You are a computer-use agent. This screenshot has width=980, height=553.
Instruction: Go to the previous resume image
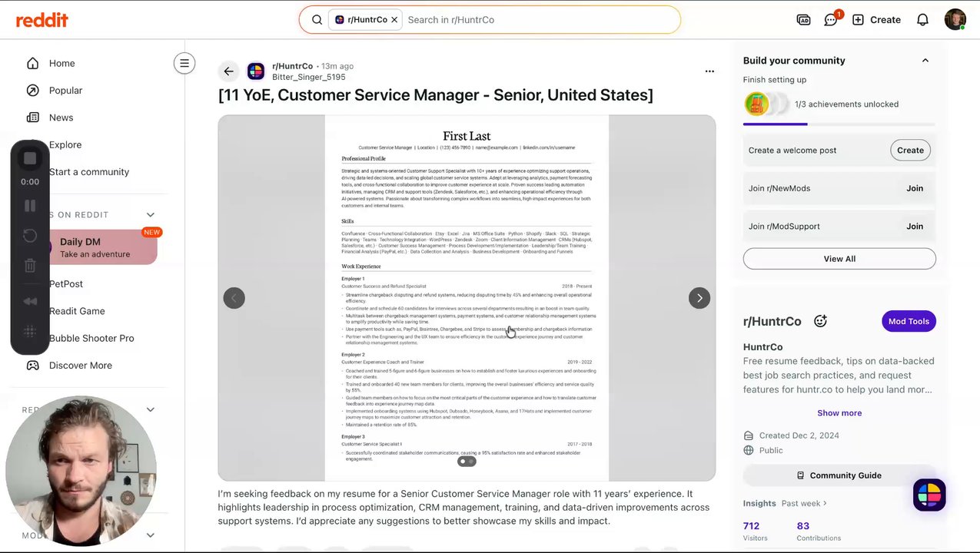234,298
